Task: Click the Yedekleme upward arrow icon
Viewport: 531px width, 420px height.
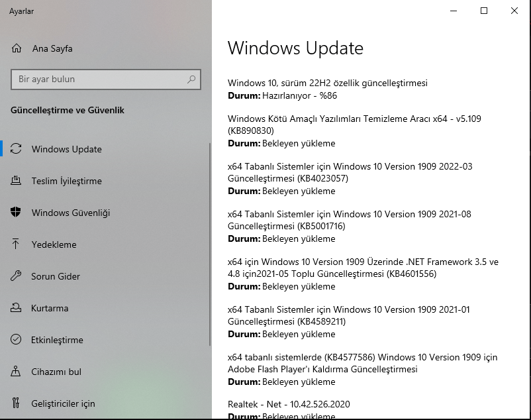Action: (x=16, y=244)
